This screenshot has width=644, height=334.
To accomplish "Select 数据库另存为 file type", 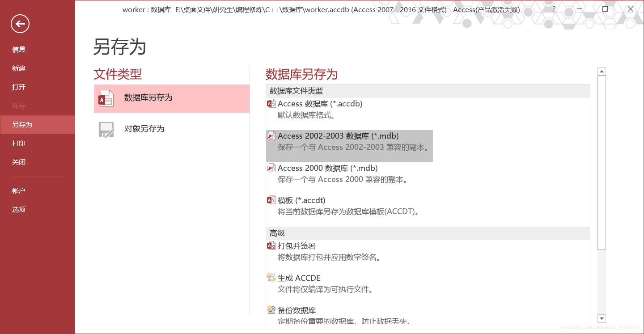I will tap(172, 98).
